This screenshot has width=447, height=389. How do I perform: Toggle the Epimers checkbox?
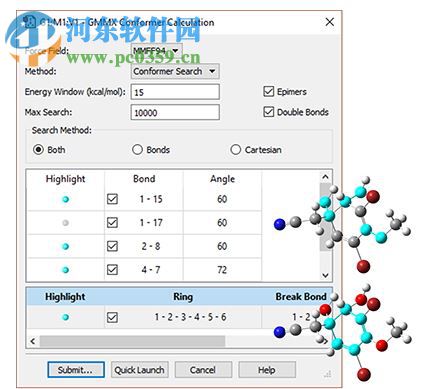(269, 91)
